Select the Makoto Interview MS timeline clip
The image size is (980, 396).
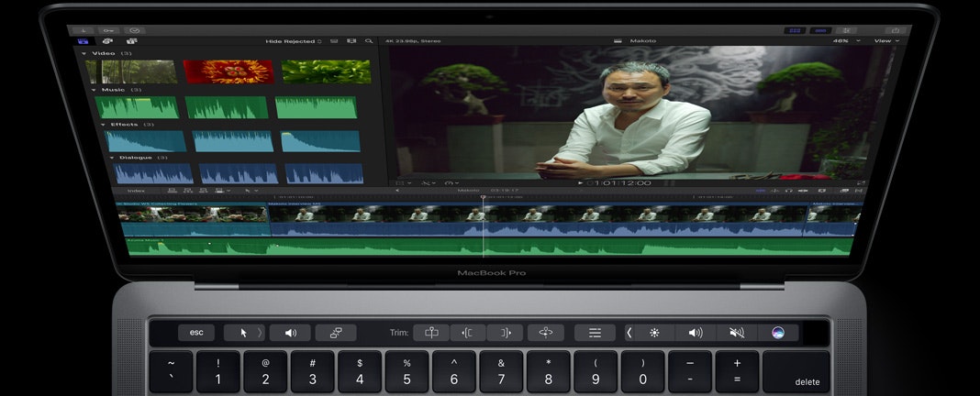pyautogui.click(x=538, y=220)
